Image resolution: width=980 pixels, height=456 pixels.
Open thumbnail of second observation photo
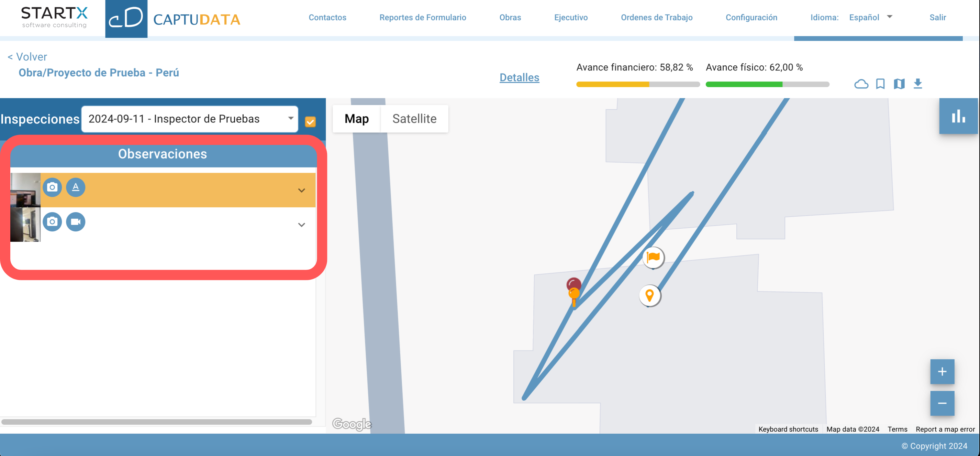pyautogui.click(x=25, y=224)
